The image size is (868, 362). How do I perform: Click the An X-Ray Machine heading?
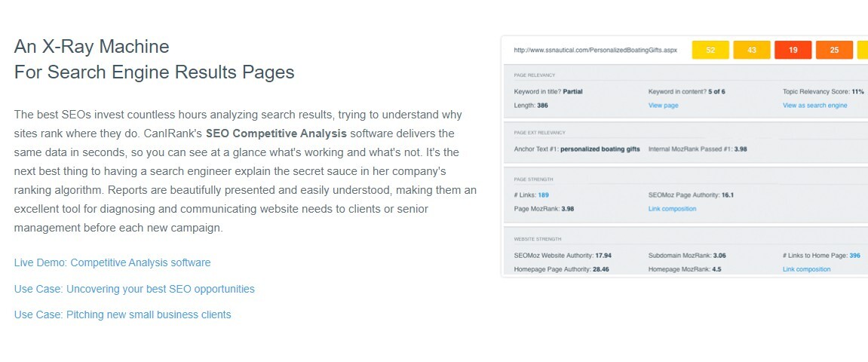click(91, 47)
